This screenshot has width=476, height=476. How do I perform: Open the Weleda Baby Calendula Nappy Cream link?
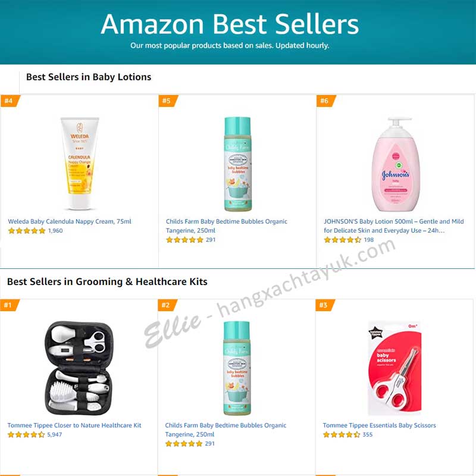[x=70, y=221]
